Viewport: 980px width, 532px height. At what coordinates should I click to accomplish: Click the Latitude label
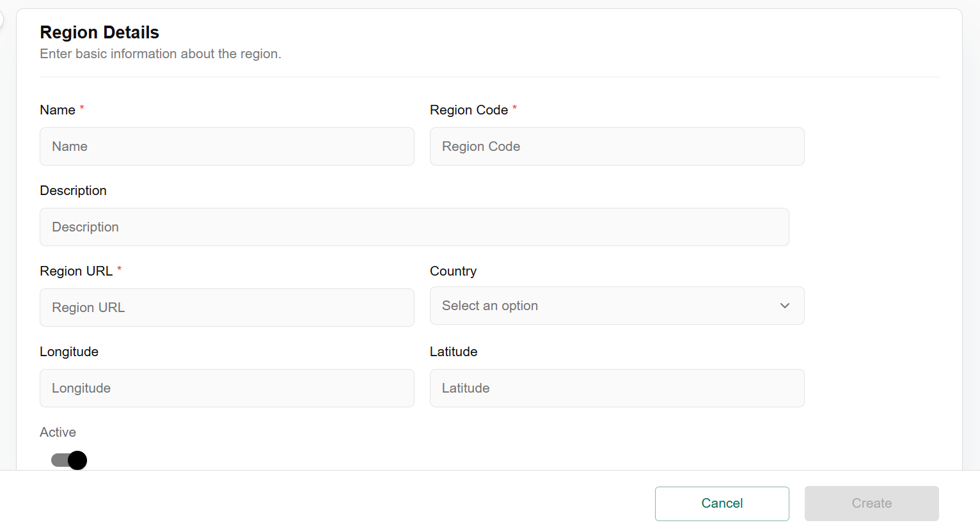(x=454, y=352)
